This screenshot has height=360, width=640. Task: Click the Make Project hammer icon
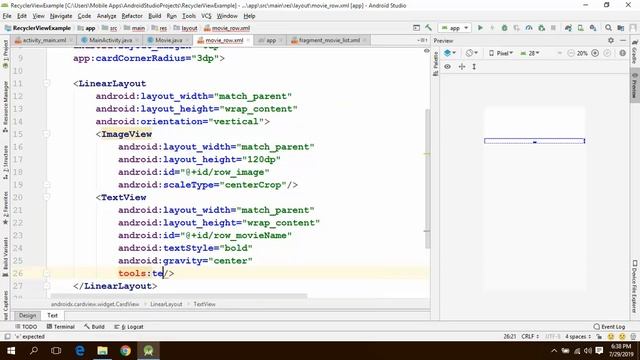pyautogui.click(x=428, y=28)
